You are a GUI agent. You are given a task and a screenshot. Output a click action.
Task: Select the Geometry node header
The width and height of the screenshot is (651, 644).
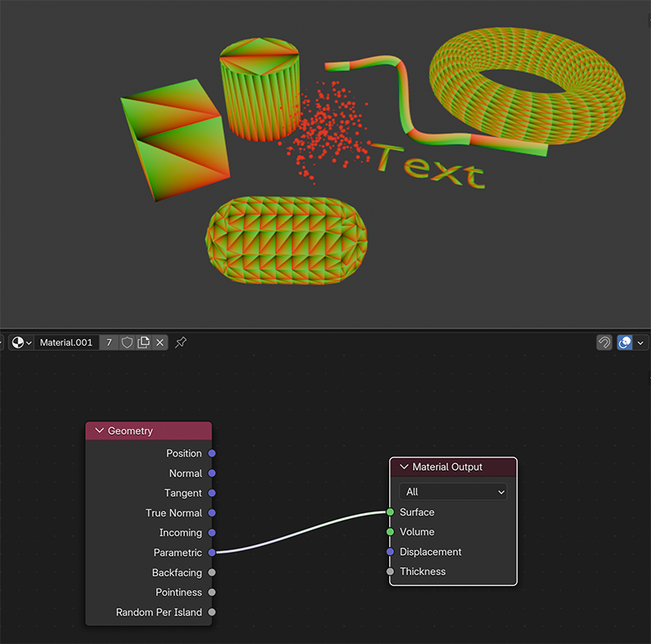click(149, 431)
